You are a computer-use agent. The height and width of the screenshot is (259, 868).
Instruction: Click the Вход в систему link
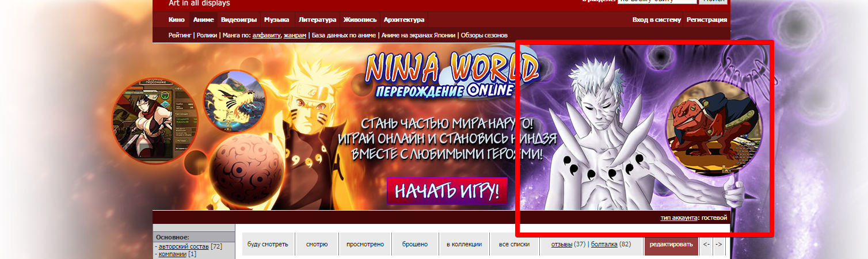[657, 20]
